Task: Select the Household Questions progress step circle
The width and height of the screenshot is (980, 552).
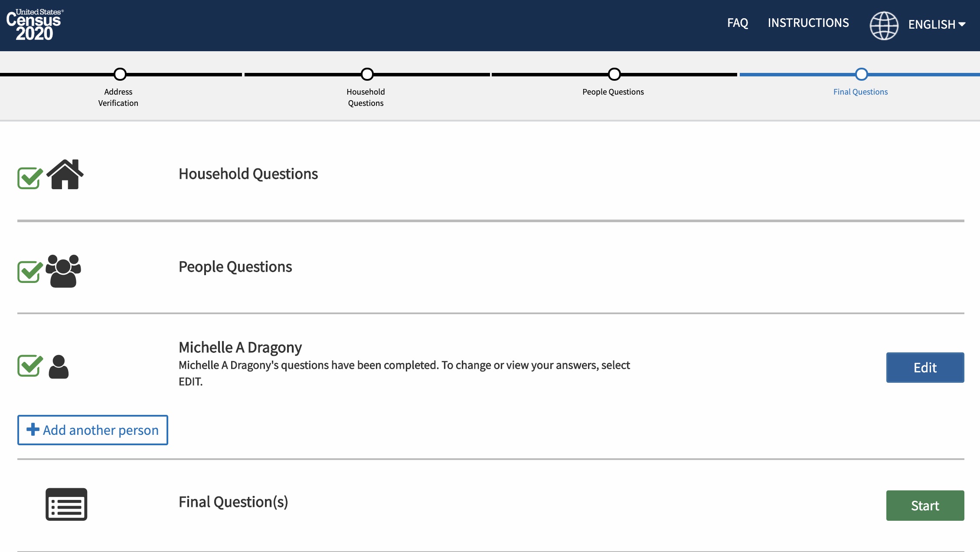Action: pos(367,74)
